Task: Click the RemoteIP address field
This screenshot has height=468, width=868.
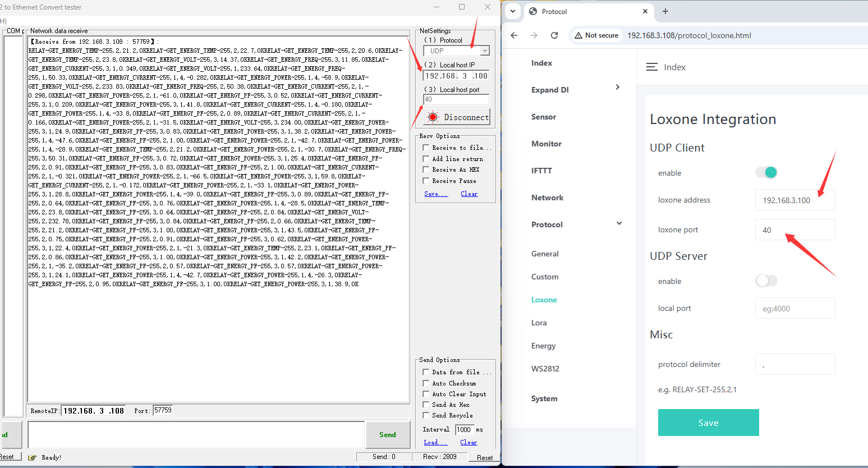Action: pyautogui.click(x=93, y=411)
